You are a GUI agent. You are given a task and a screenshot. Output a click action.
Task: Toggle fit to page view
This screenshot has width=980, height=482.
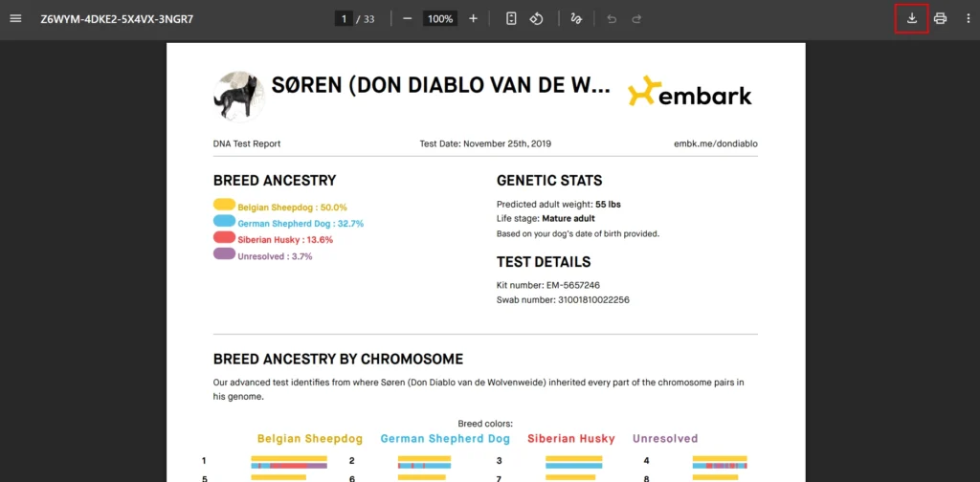(x=512, y=19)
